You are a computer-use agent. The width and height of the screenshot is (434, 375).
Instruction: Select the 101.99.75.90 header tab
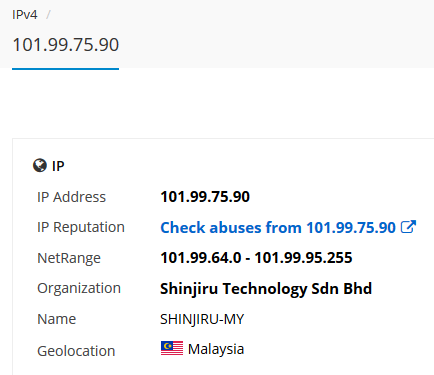[x=65, y=45]
